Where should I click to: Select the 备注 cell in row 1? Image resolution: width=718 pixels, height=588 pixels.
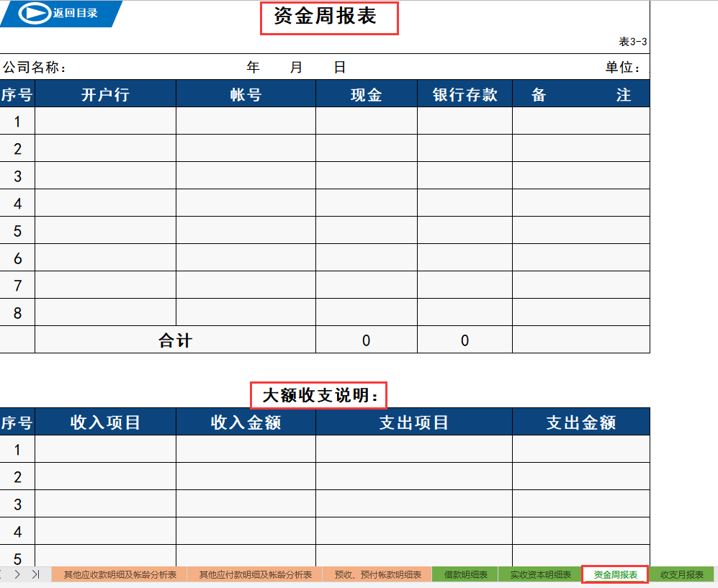(x=580, y=120)
